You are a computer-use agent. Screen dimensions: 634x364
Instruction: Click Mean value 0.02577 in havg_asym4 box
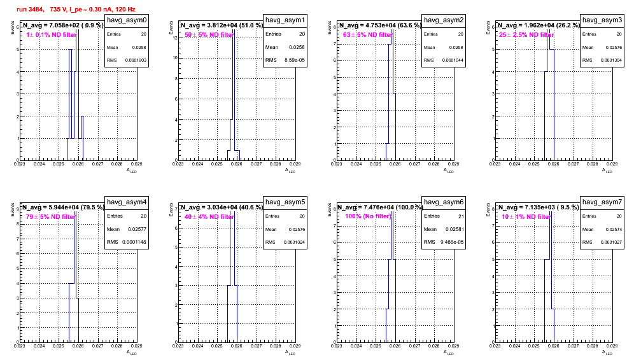click(137, 229)
